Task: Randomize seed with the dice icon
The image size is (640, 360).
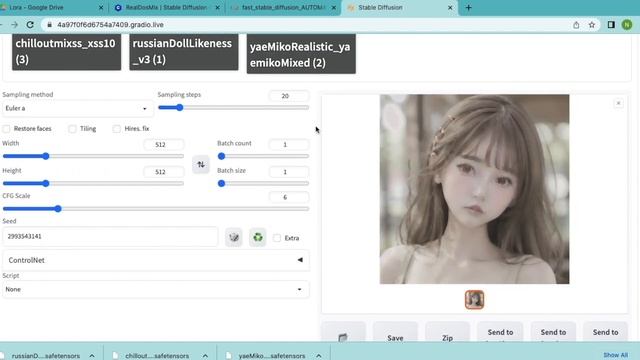Action: click(234, 237)
